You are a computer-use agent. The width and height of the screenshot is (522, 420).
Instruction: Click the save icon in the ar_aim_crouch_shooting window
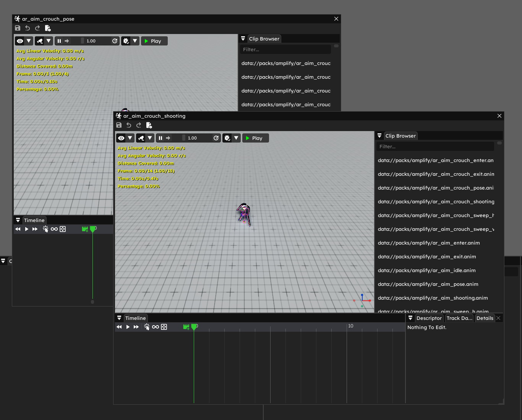tap(119, 125)
